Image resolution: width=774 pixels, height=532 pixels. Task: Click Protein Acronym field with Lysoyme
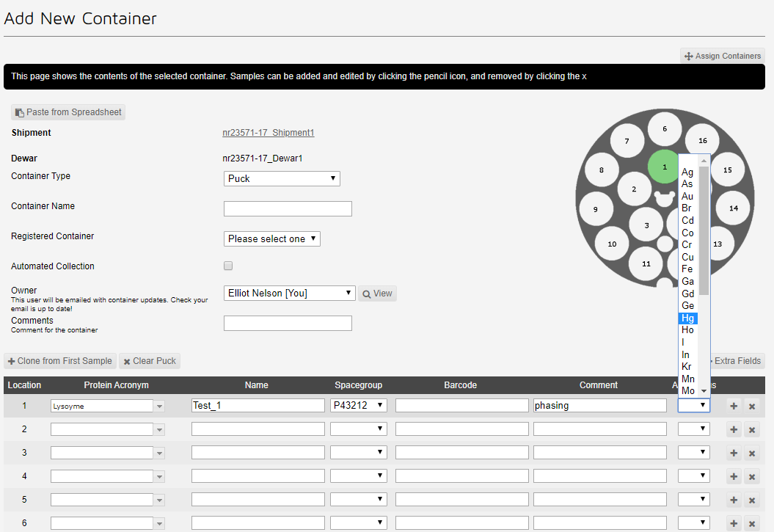102,407
